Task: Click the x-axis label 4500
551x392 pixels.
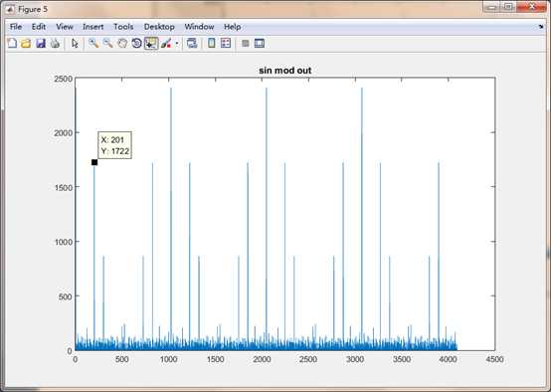Action: pyautogui.click(x=494, y=359)
